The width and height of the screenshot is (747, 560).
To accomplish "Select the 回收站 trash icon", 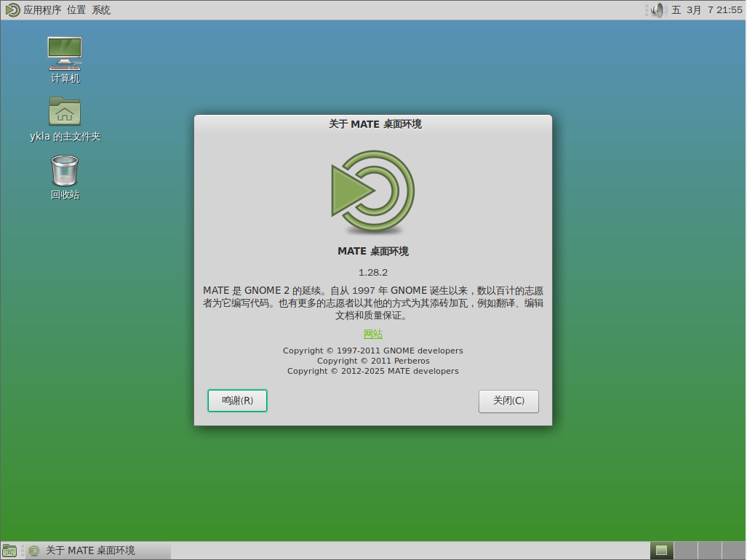I will point(65,177).
